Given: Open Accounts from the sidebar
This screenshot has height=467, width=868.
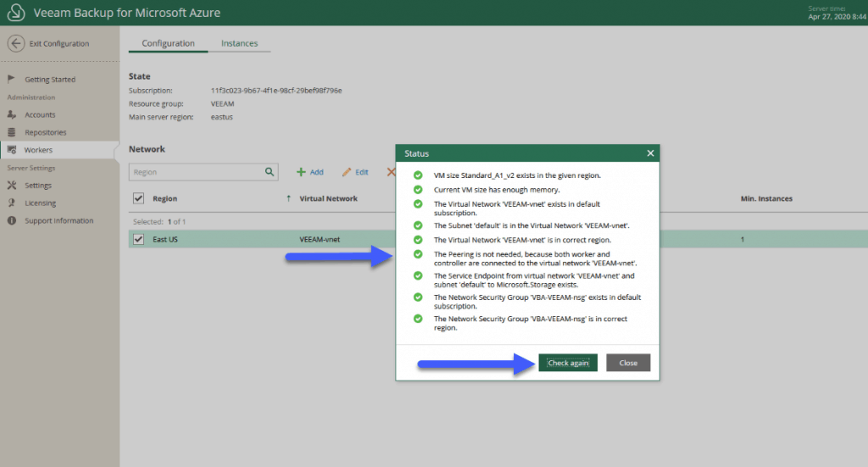Looking at the screenshot, I should 40,114.
